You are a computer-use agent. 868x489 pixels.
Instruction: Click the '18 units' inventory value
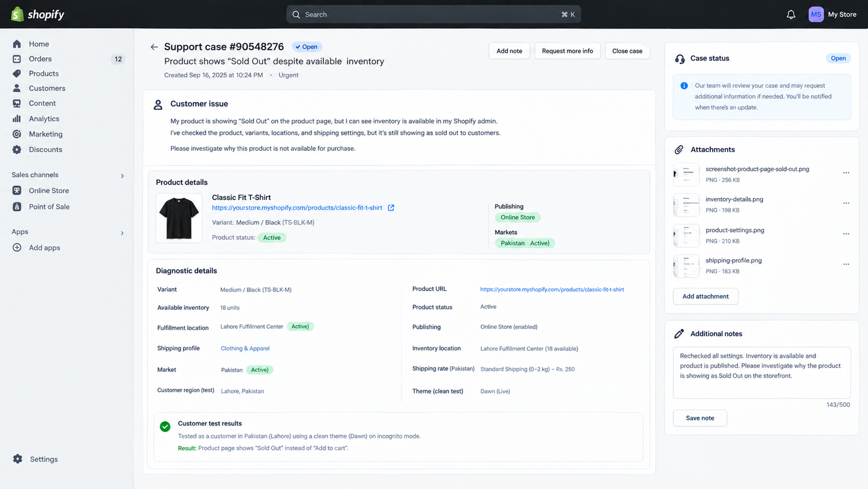click(x=230, y=308)
